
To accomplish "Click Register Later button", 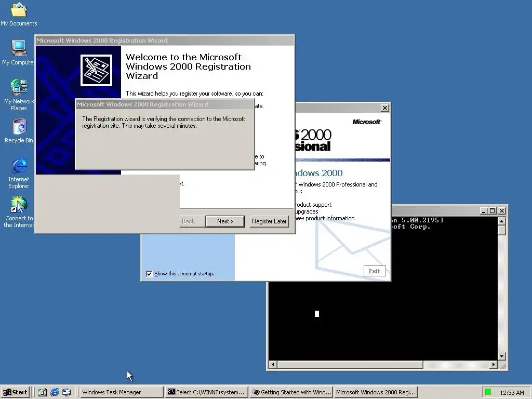I will click(269, 221).
